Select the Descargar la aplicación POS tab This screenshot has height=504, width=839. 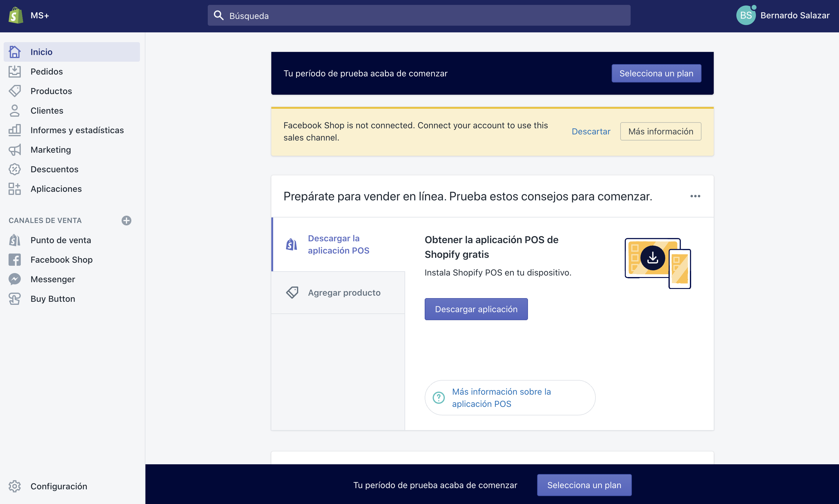coord(338,244)
